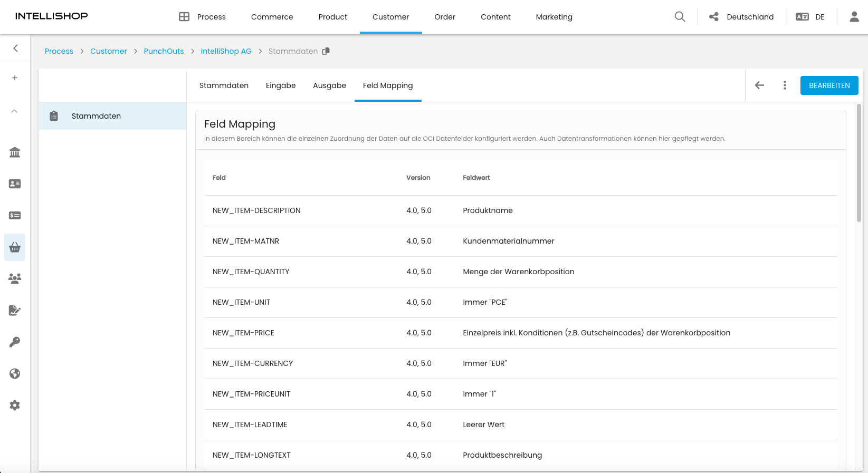Image resolution: width=868 pixels, height=473 pixels.
Task: Open the DE language selector
Action: [x=810, y=17]
